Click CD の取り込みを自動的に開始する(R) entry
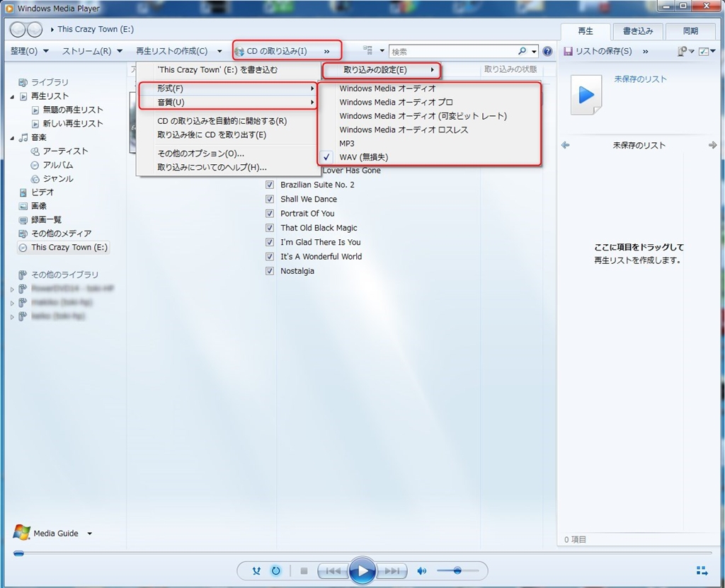The image size is (725, 588). (x=228, y=121)
